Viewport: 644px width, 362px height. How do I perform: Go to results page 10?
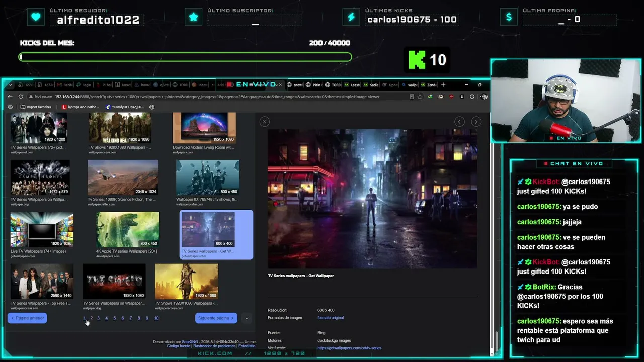click(156, 318)
